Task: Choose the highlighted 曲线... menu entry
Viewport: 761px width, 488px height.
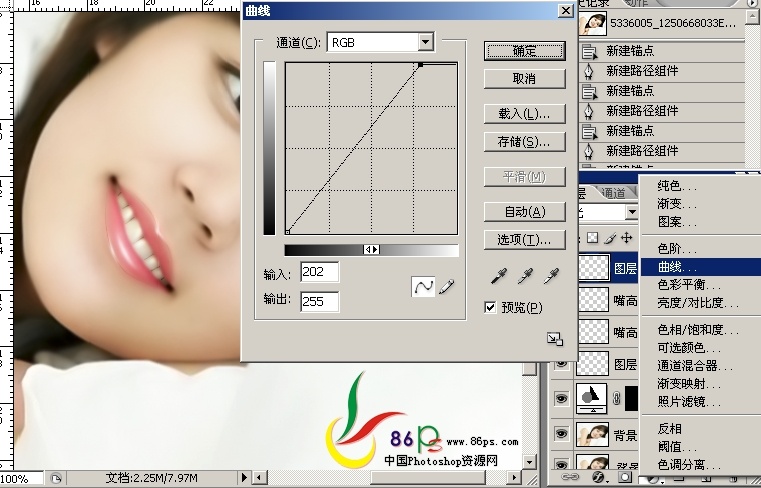Action: (x=700, y=267)
